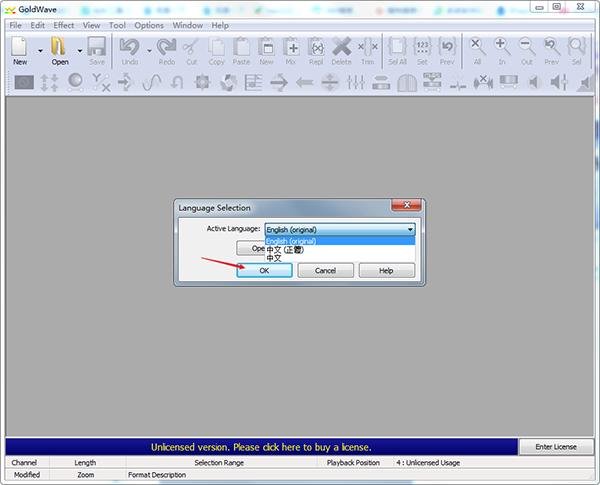
Task: Click the '4 : Unlicensed Usage' status text
Action: click(x=428, y=463)
